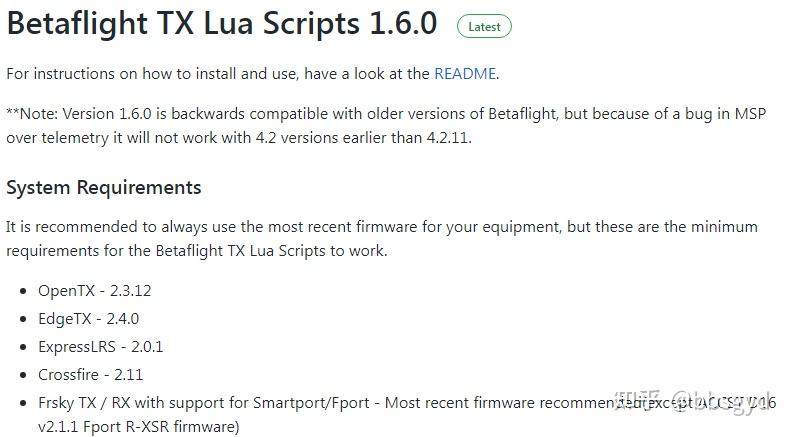Open the README link

point(465,73)
